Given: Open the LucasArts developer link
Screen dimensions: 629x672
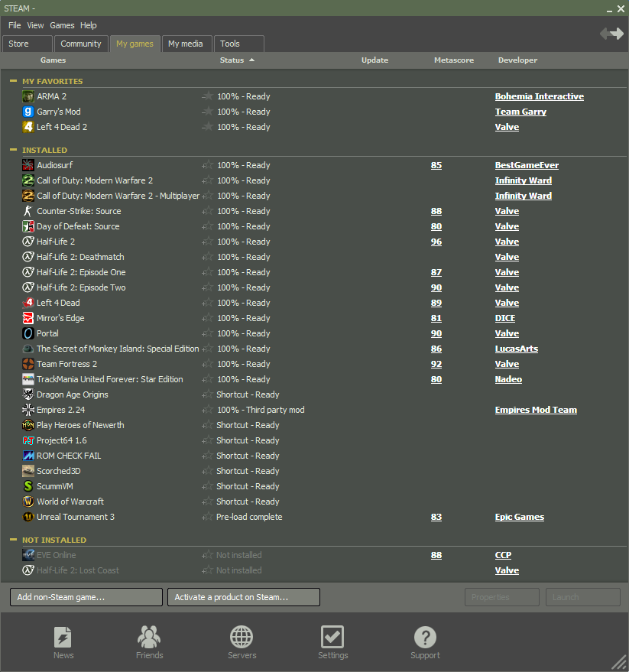Looking at the screenshot, I should pyautogui.click(x=517, y=349).
